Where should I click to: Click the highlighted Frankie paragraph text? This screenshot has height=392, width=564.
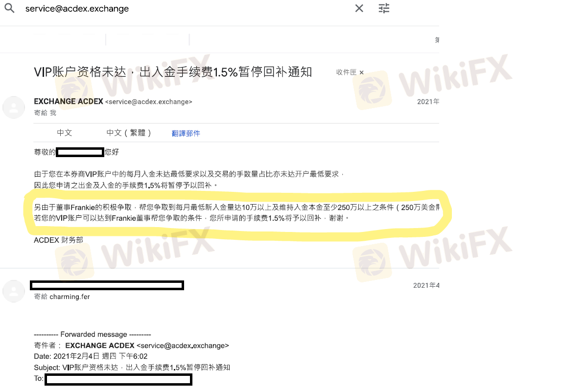(x=236, y=212)
